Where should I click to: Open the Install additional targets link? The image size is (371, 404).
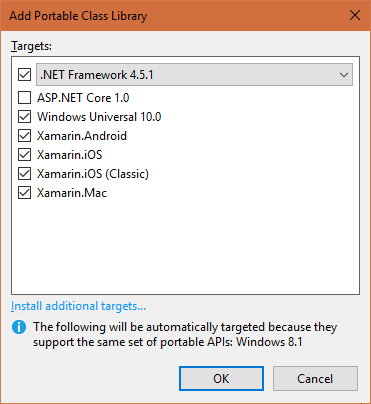(78, 306)
